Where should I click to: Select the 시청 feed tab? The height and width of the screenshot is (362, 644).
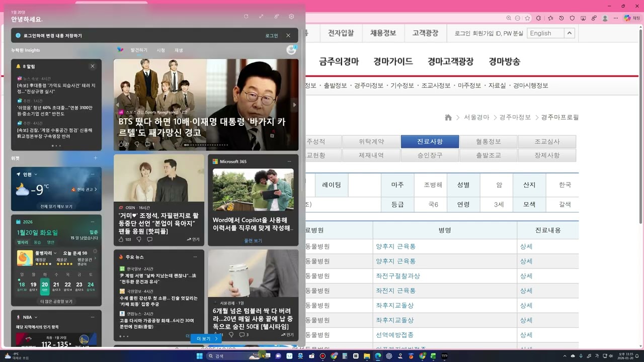tap(161, 50)
